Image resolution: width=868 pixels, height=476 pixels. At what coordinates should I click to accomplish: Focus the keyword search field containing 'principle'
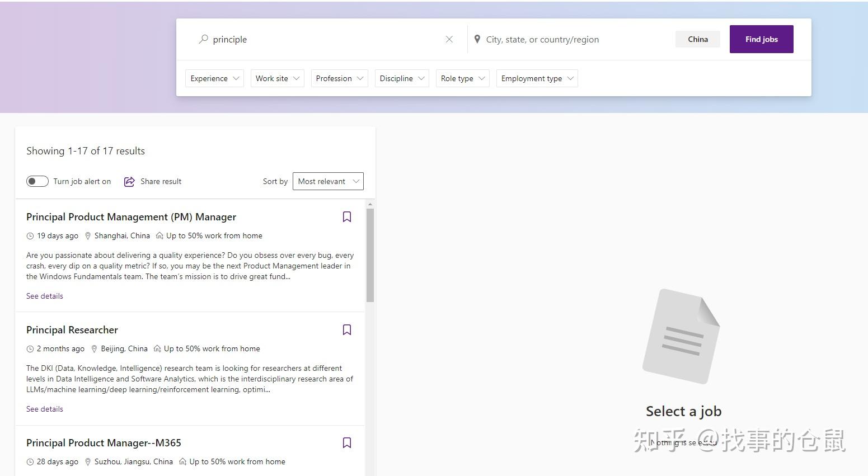[327, 39]
